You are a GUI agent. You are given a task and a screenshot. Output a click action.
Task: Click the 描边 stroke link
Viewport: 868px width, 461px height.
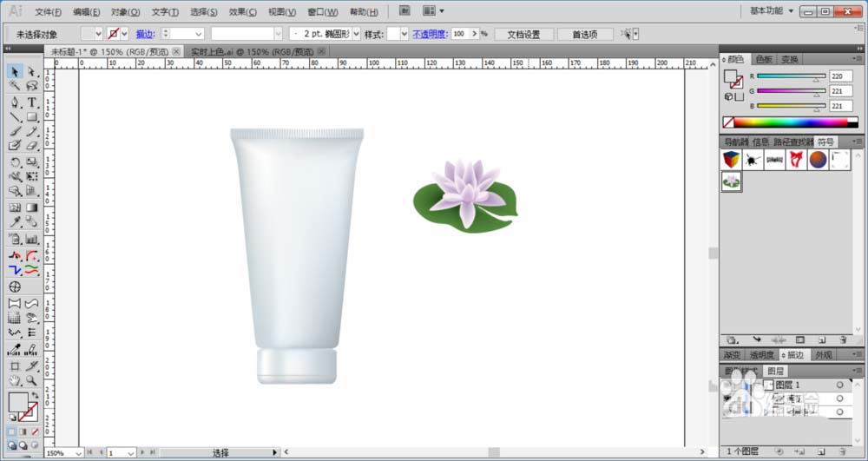click(145, 35)
